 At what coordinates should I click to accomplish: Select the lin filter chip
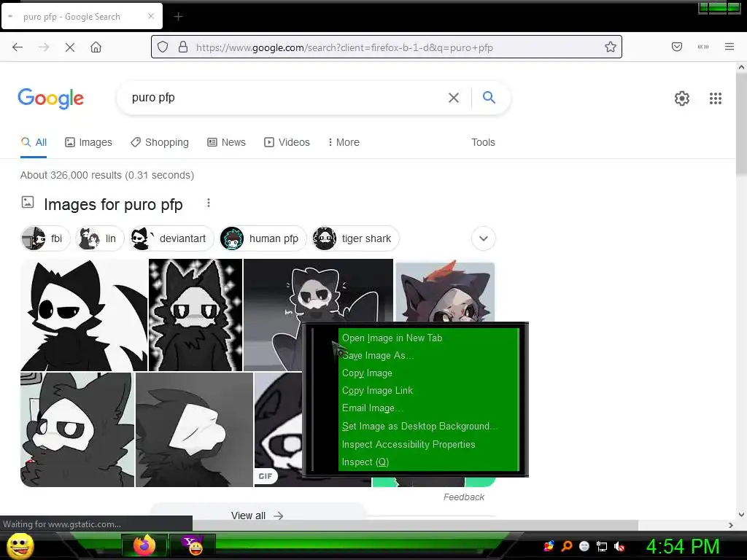point(99,238)
